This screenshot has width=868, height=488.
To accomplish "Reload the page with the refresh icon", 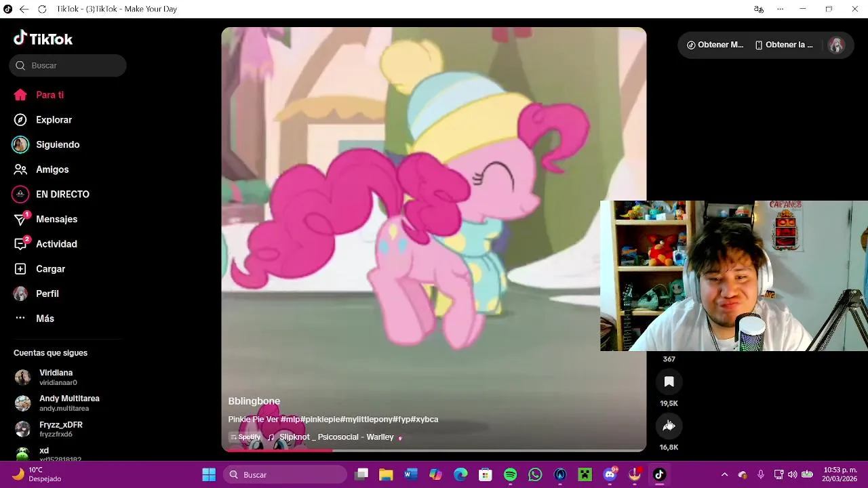I will [42, 9].
